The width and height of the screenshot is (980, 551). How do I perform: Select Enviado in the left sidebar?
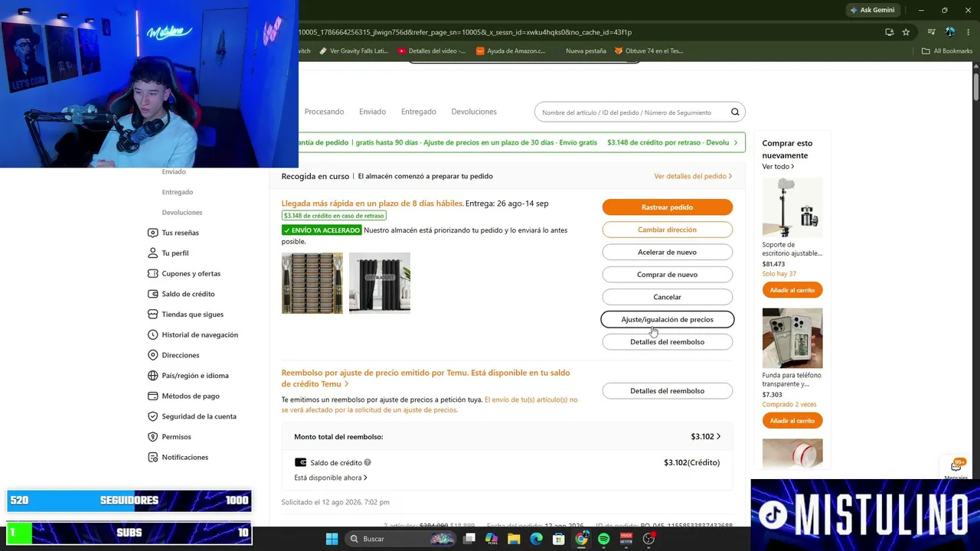pyautogui.click(x=174, y=171)
